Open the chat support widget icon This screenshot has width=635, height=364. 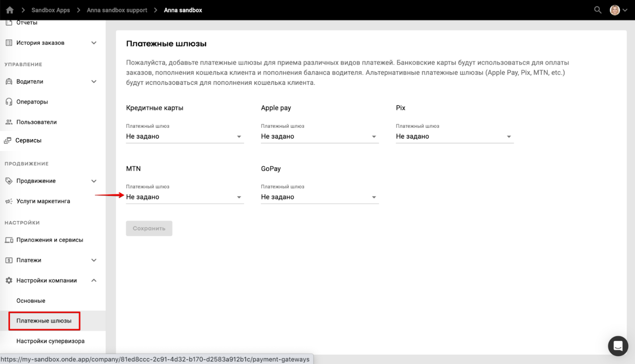[x=618, y=346]
